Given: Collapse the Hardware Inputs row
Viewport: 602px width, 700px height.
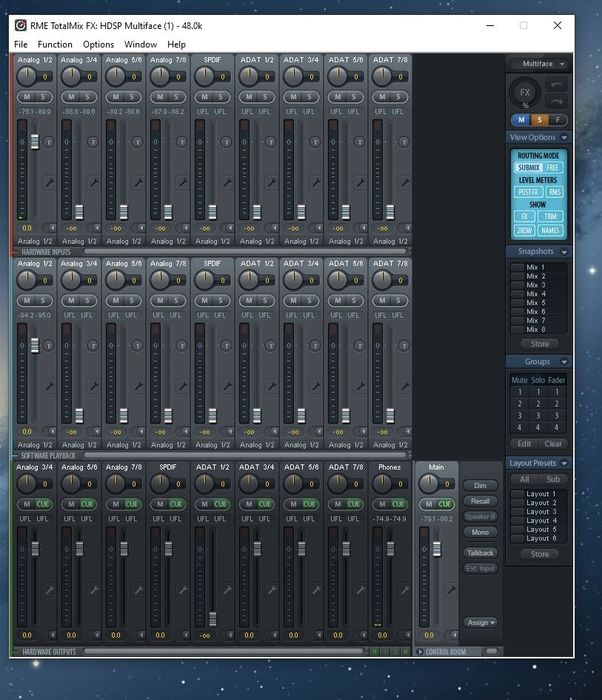Looking at the screenshot, I should tap(16, 252).
